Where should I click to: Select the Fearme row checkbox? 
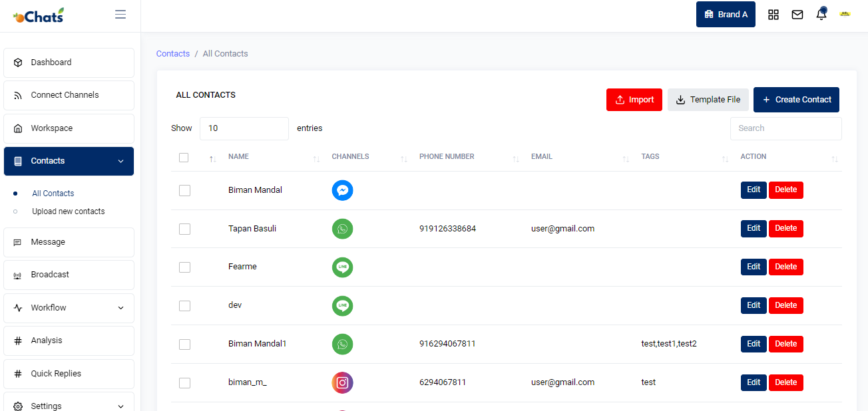(x=184, y=267)
